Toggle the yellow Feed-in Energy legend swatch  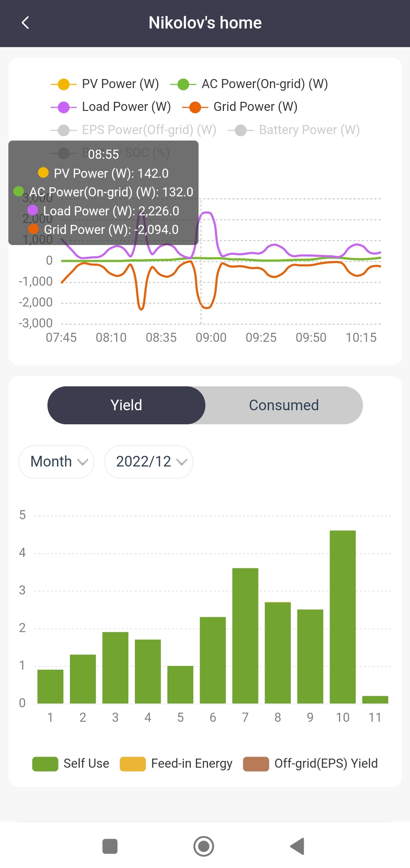click(132, 764)
